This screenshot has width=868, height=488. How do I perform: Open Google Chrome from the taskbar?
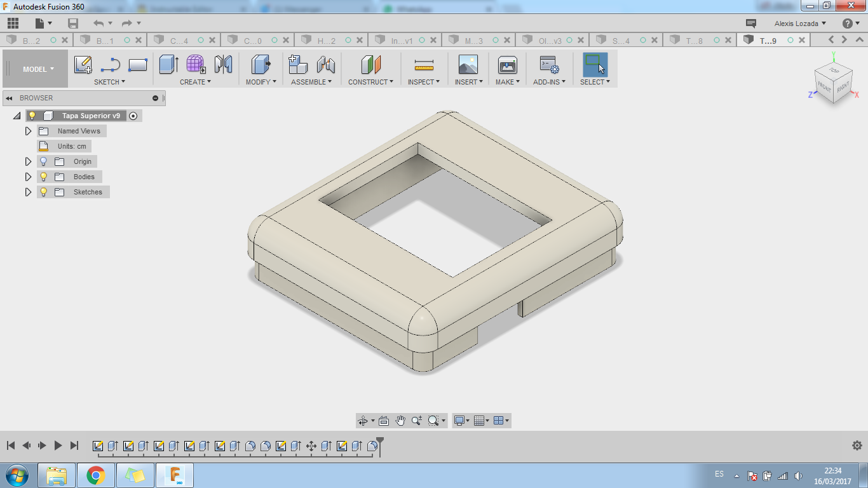coord(96,475)
